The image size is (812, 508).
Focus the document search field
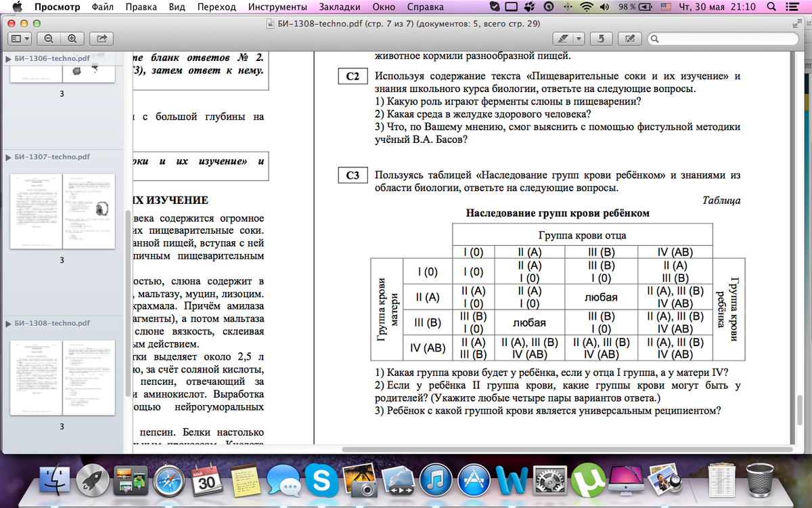[723, 38]
